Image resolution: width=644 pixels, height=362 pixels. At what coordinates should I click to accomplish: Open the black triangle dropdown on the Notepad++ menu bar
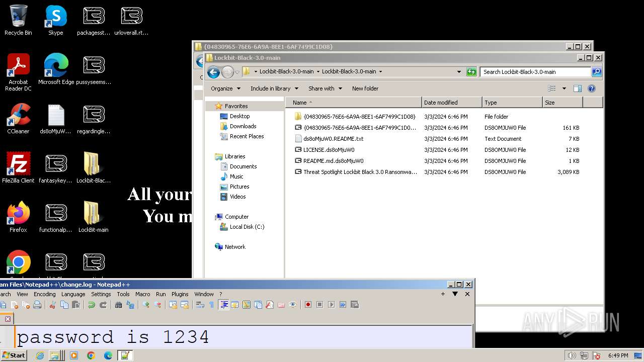click(455, 294)
